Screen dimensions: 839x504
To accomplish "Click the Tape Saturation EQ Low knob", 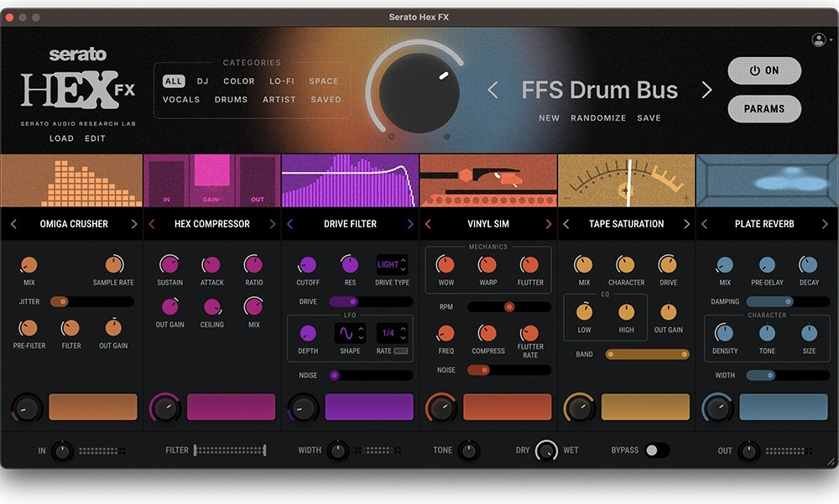I will [x=584, y=312].
